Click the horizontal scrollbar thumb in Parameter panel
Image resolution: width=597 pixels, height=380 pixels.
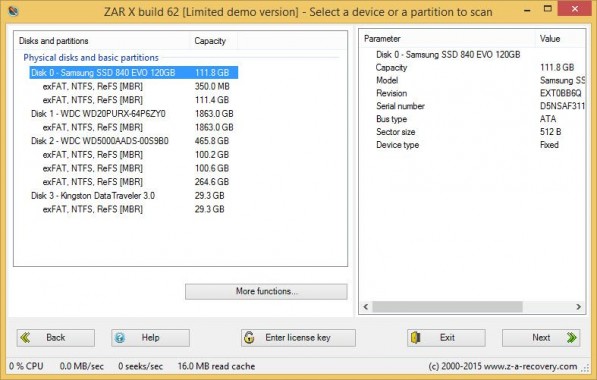447,307
